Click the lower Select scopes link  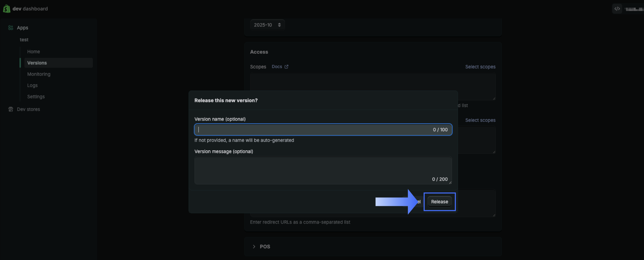[x=480, y=120]
